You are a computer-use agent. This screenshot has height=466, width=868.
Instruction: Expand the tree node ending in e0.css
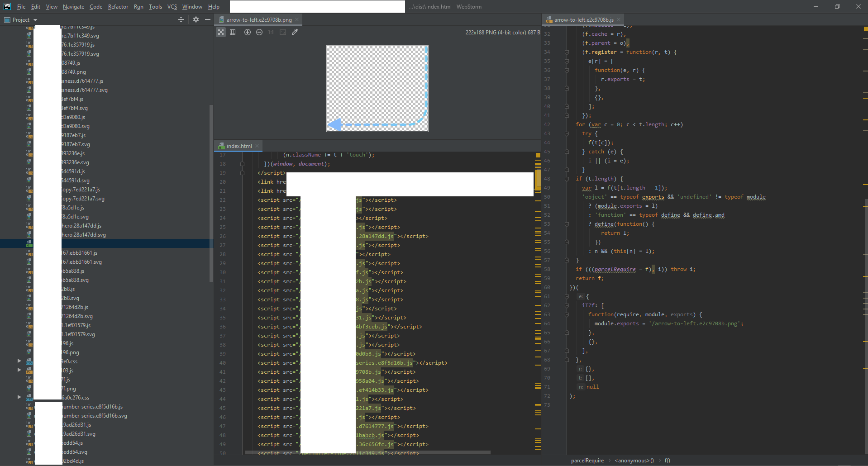(x=19, y=361)
